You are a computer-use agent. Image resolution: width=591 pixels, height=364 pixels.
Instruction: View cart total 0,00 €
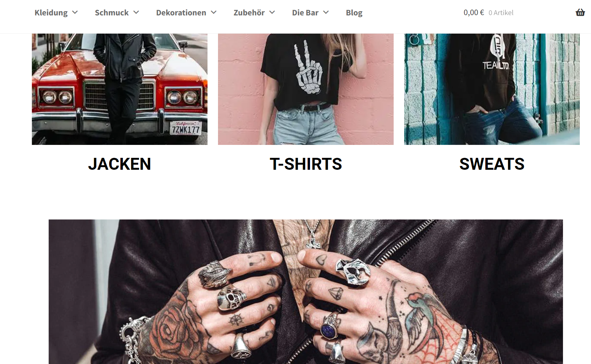(x=474, y=13)
